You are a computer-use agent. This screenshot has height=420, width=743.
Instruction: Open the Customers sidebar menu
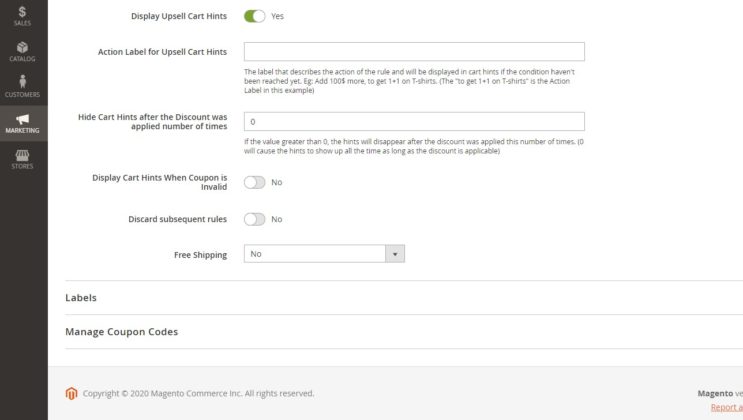[22, 87]
